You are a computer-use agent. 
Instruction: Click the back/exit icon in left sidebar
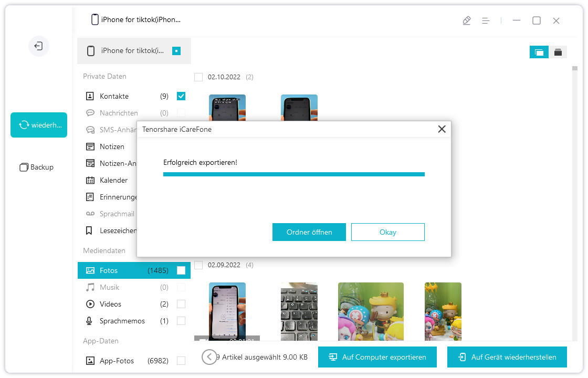click(38, 46)
